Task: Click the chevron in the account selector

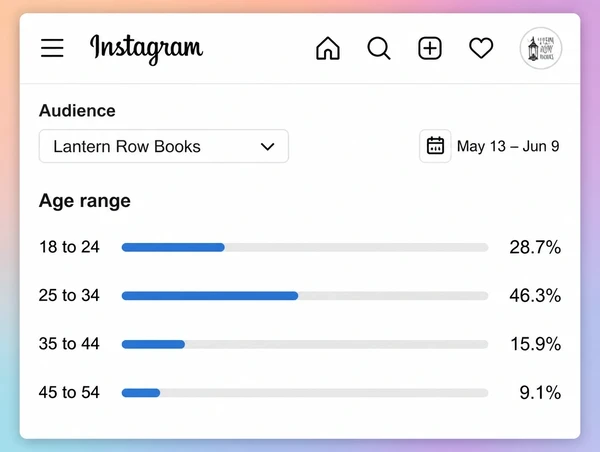Action: point(267,147)
